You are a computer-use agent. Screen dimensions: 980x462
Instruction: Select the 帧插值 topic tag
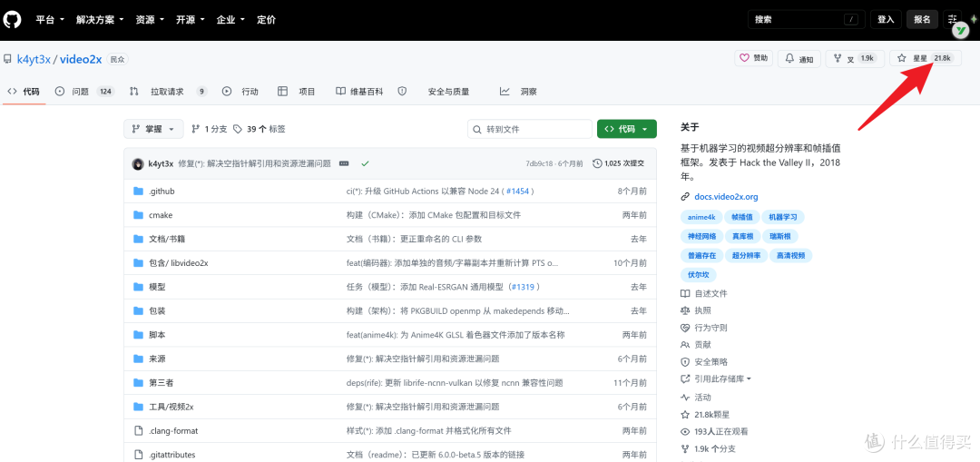742,217
